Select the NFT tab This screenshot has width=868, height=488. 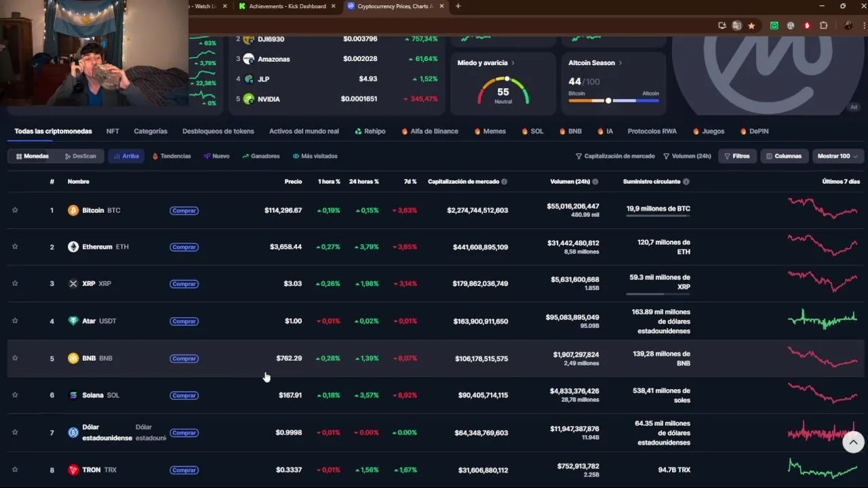click(113, 131)
